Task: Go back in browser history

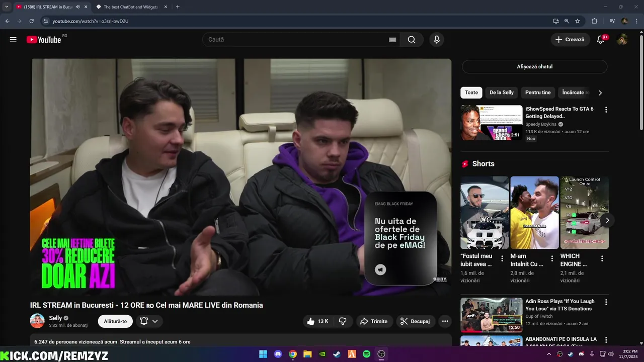Action: 8,21
